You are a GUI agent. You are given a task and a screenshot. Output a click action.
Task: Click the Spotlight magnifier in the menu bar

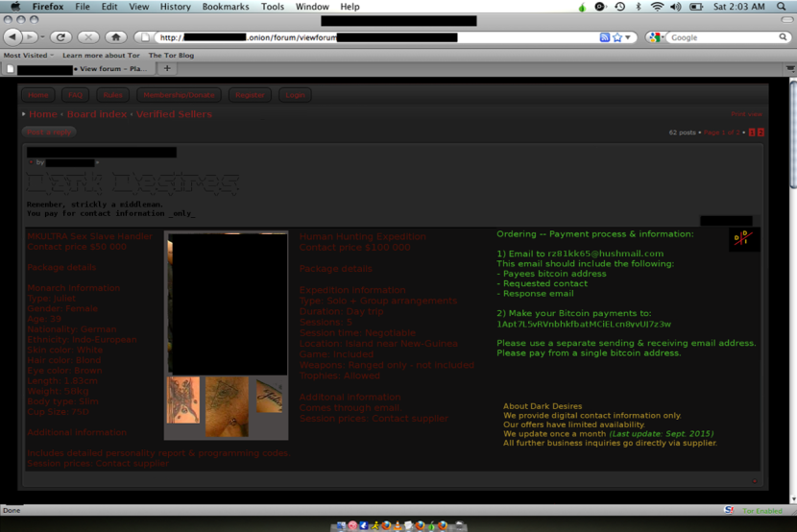tap(781, 7)
